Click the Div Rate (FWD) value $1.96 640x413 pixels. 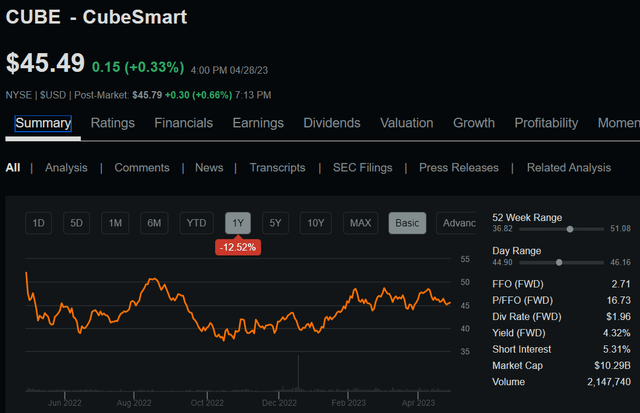coord(618,317)
